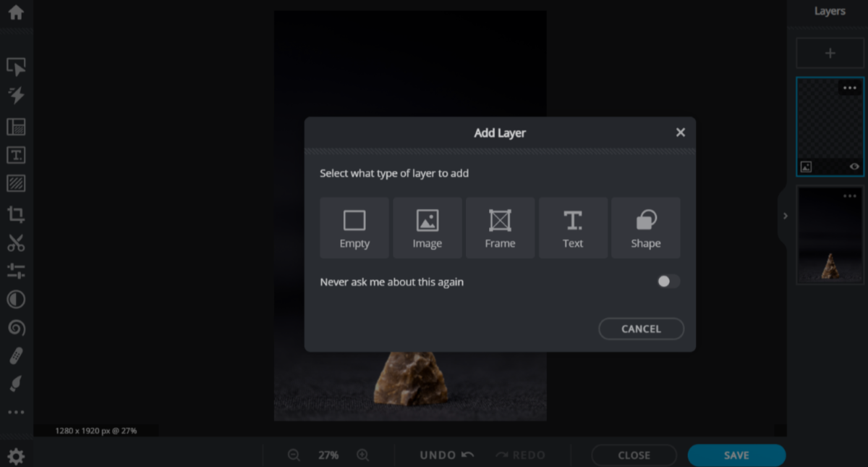This screenshot has height=467, width=868.
Task: Open settings gear at bottom left
Action: pos(16,456)
